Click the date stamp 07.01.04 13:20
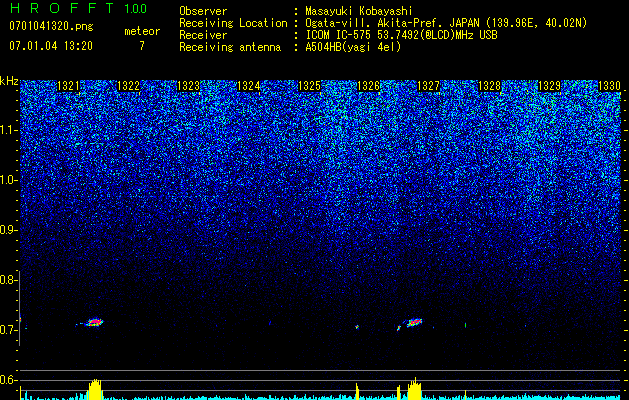629x400 pixels. tap(51, 46)
